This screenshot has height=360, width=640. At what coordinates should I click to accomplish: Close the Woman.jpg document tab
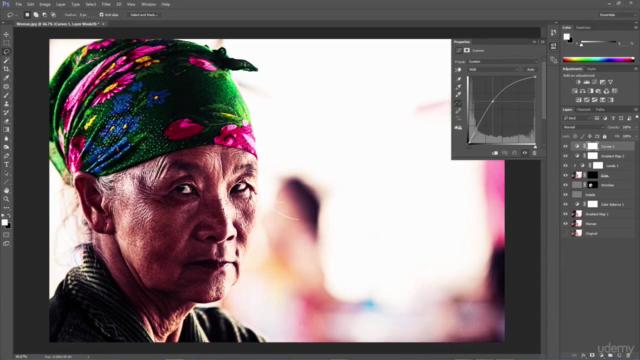click(x=103, y=24)
